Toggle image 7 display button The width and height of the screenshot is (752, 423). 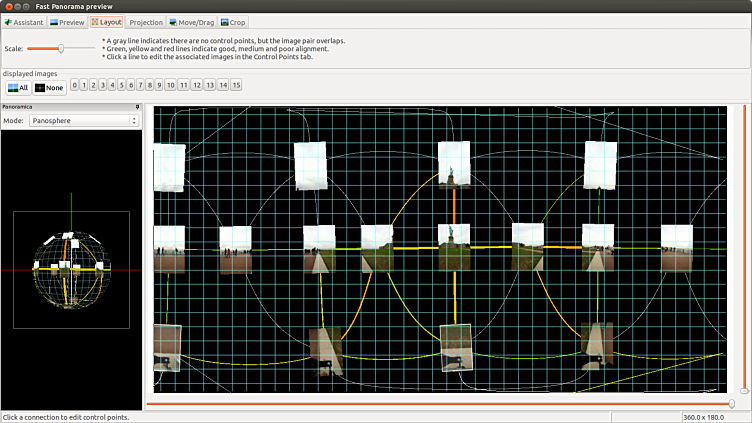pyautogui.click(x=140, y=86)
